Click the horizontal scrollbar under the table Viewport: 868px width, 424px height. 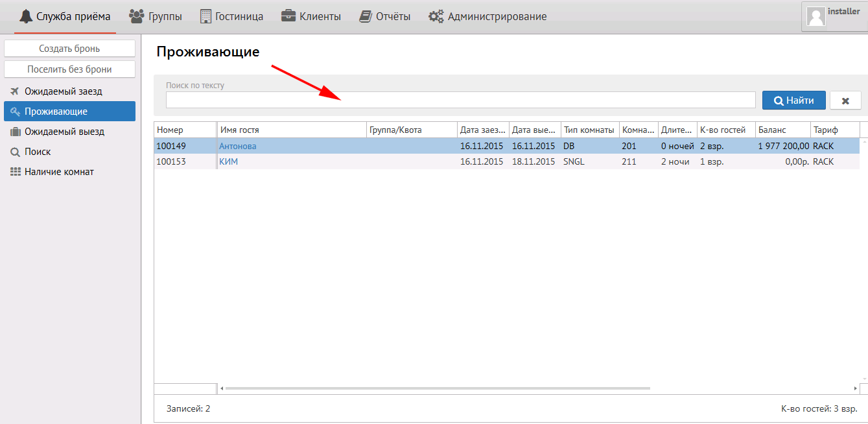(x=438, y=388)
